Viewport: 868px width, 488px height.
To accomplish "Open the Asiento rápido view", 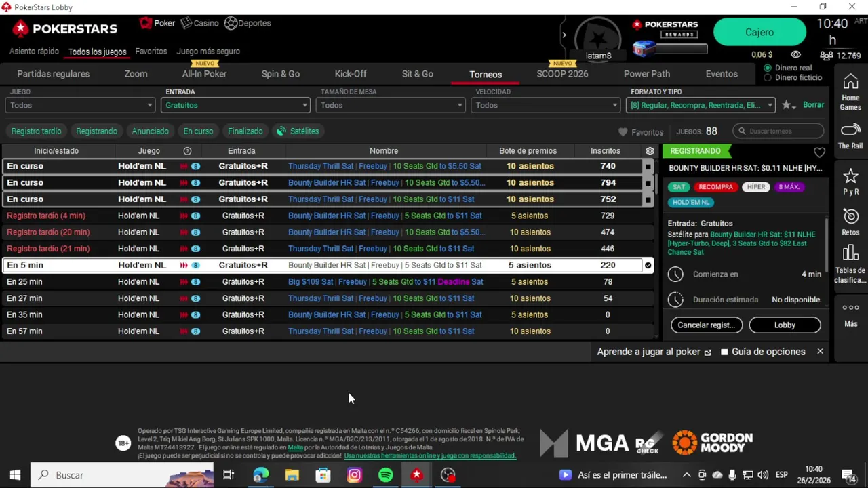I will click(34, 52).
